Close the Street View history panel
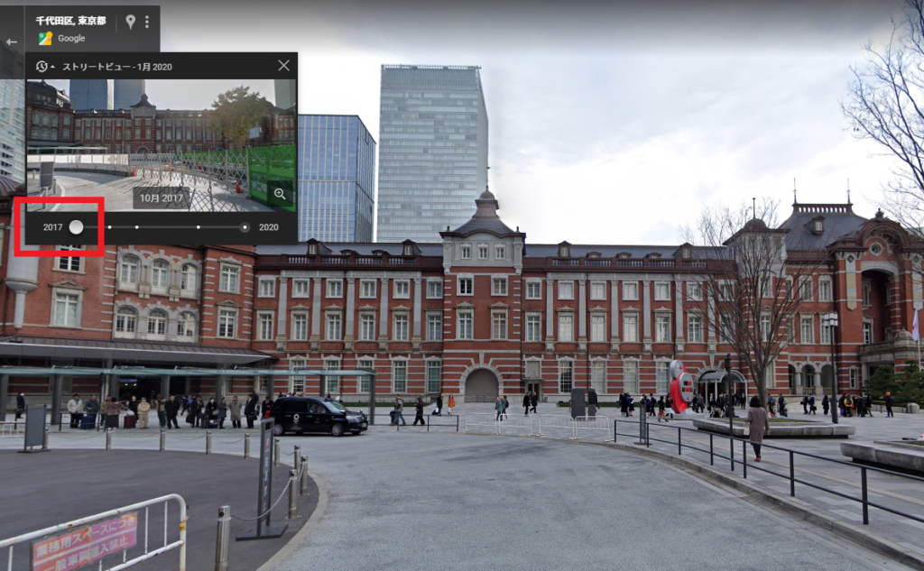The width and height of the screenshot is (924, 571). (283, 65)
